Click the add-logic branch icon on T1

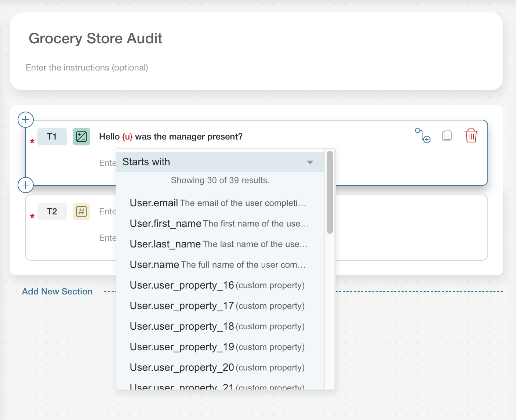pos(422,135)
